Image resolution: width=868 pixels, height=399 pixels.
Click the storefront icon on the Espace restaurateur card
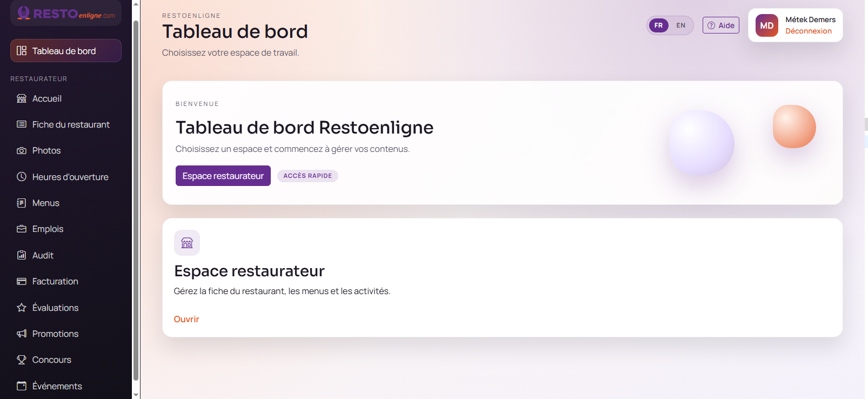coord(186,243)
